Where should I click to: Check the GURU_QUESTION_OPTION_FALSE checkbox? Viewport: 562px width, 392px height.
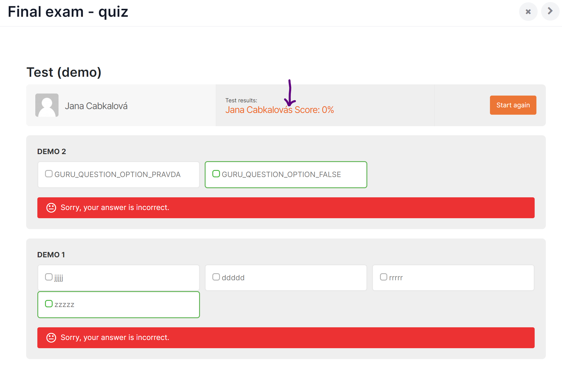(216, 174)
